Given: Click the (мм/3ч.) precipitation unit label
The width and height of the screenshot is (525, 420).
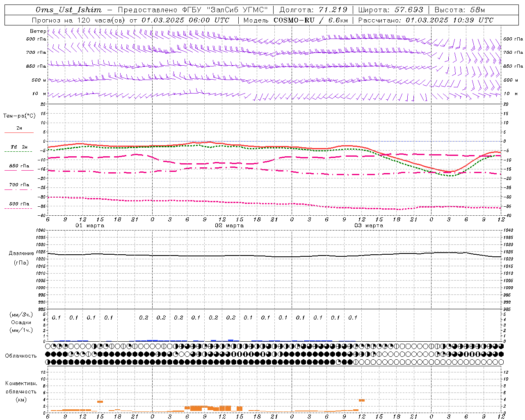Looking at the screenshot, I should pyautogui.click(x=21, y=315).
